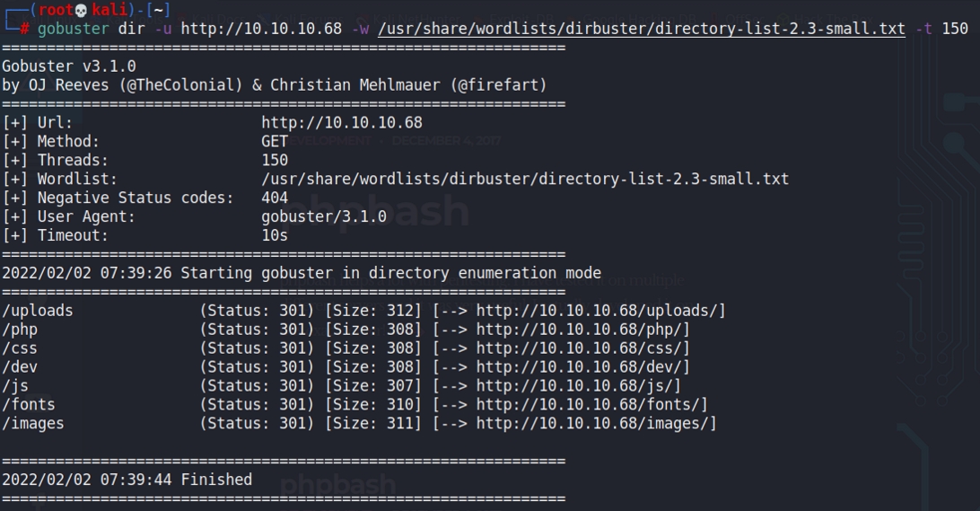Screen dimensions: 980x511
Task: Click the underlined wordlist path in the command
Action: click(642, 29)
